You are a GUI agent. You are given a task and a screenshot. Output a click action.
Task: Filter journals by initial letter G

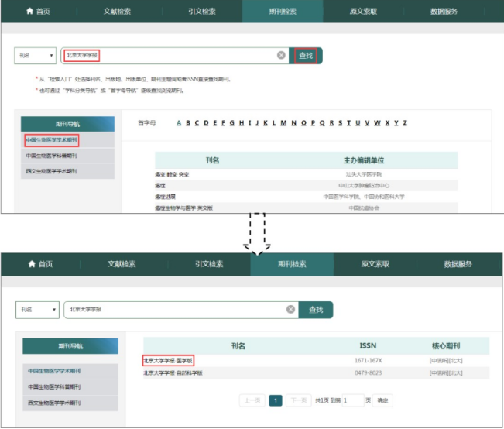click(231, 123)
